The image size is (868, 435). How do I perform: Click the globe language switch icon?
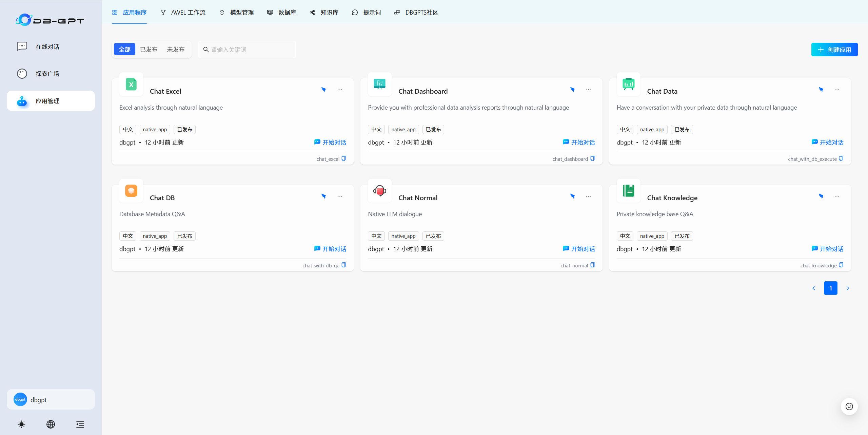click(51, 424)
